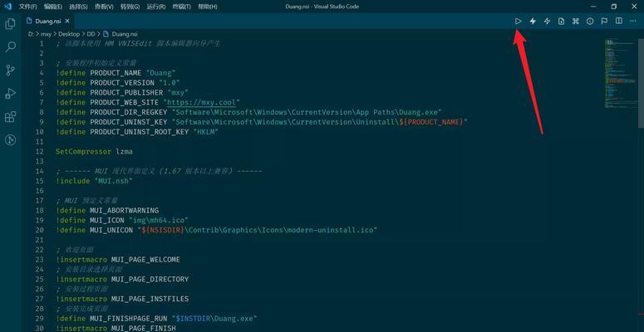Open the 终端(T) menu

point(182,7)
